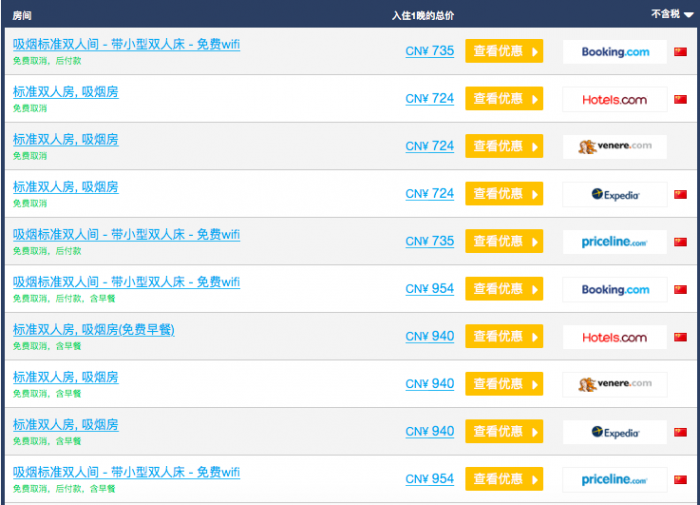
Task: Click China flag beside Expedia CN¥ 940
Action: [x=680, y=432]
